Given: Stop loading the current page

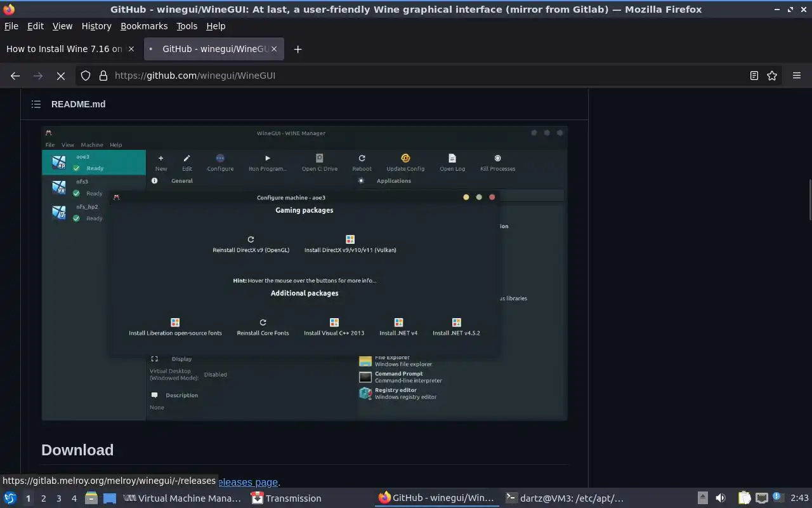Looking at the screenshot, I should 61,76.
